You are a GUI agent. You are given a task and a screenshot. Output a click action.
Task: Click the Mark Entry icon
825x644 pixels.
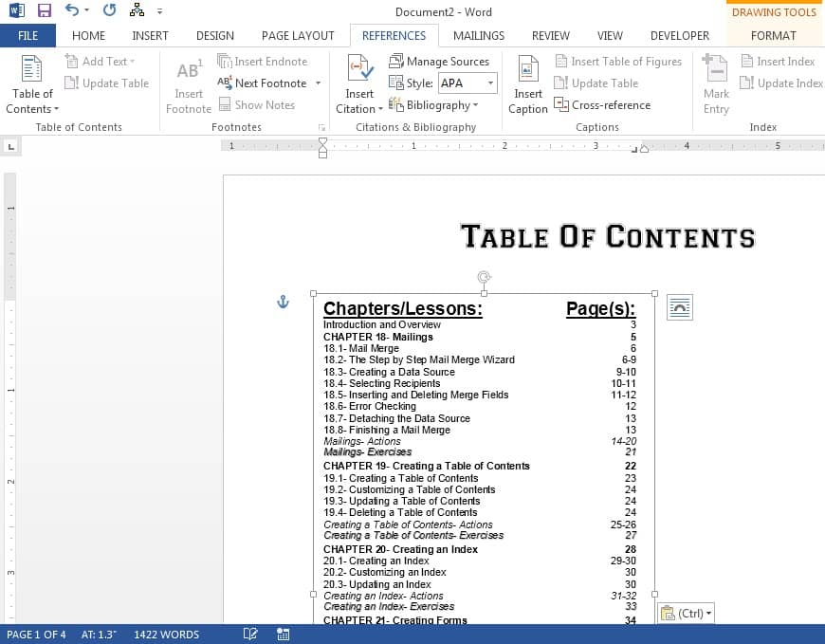coord(716,70)
